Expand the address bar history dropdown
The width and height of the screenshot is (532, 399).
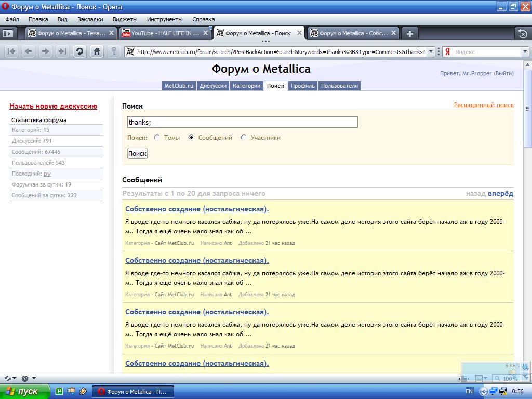(x=431, y=52)
